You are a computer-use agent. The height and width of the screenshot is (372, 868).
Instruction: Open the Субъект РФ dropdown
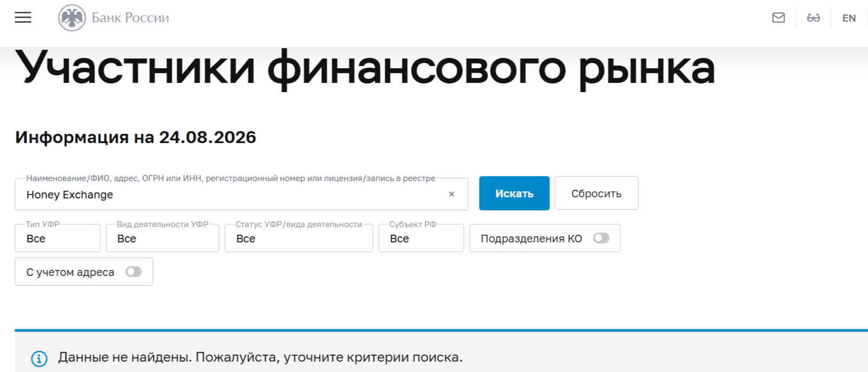click(x=421, y=238)
